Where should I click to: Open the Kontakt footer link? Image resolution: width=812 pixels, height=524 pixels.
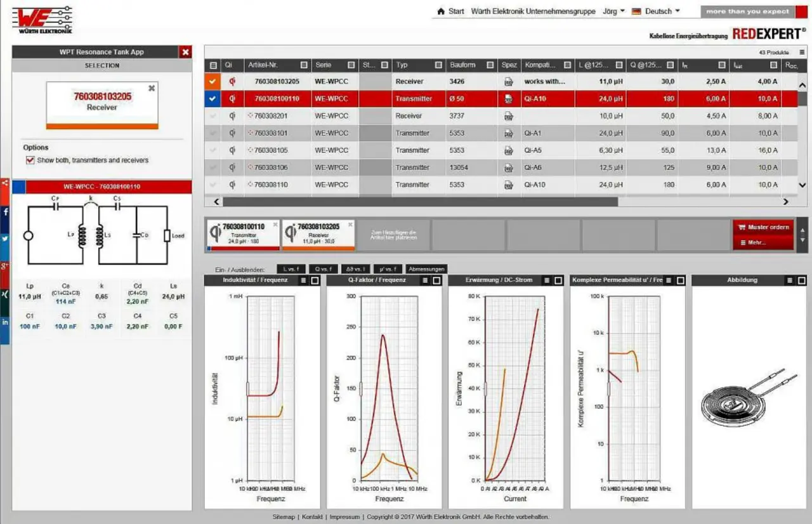(x=312, y=517)
